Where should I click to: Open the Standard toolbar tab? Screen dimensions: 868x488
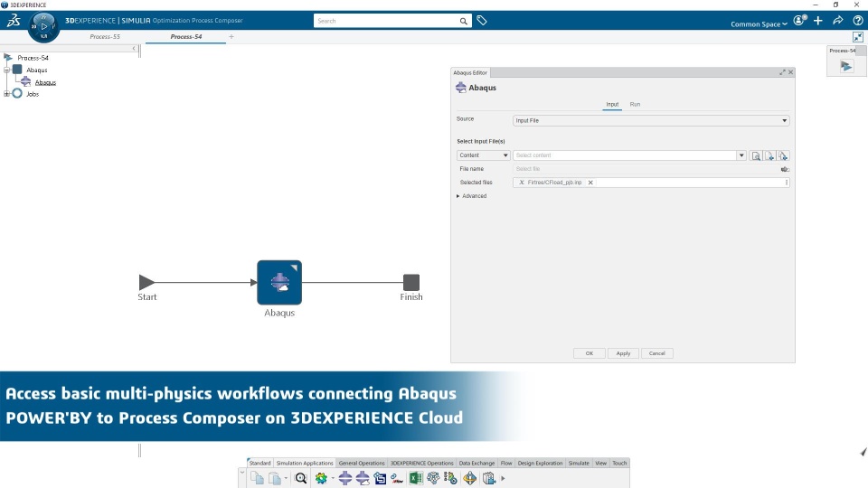coord(259,463)
